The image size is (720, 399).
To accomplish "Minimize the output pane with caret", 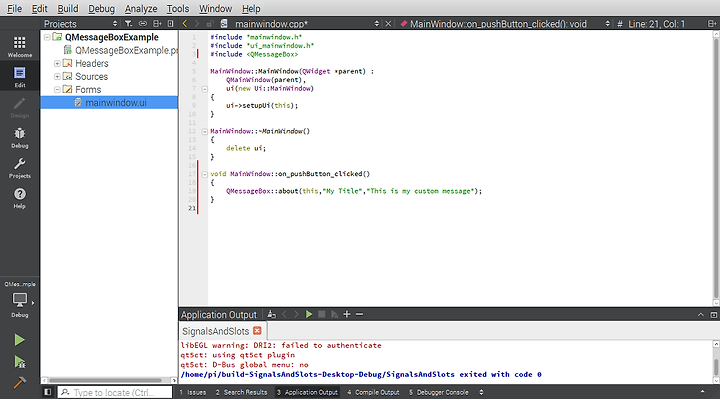I will click(x=701, y=315).
